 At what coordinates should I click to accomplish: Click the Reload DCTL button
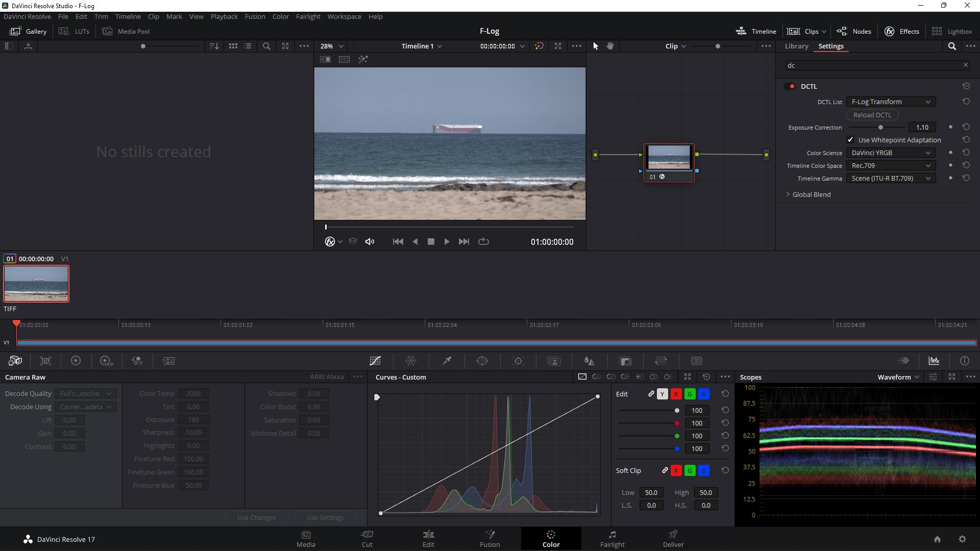click(x=872, y=115)
